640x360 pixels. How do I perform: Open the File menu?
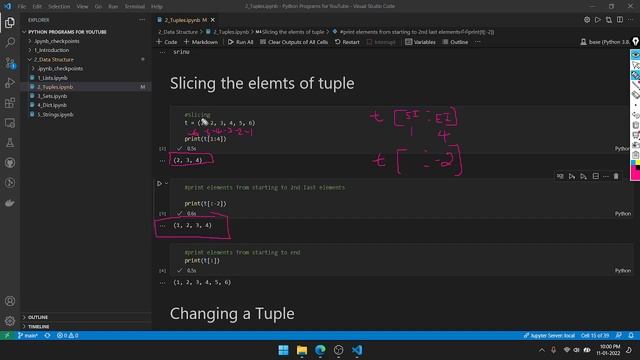coord(22,7)
